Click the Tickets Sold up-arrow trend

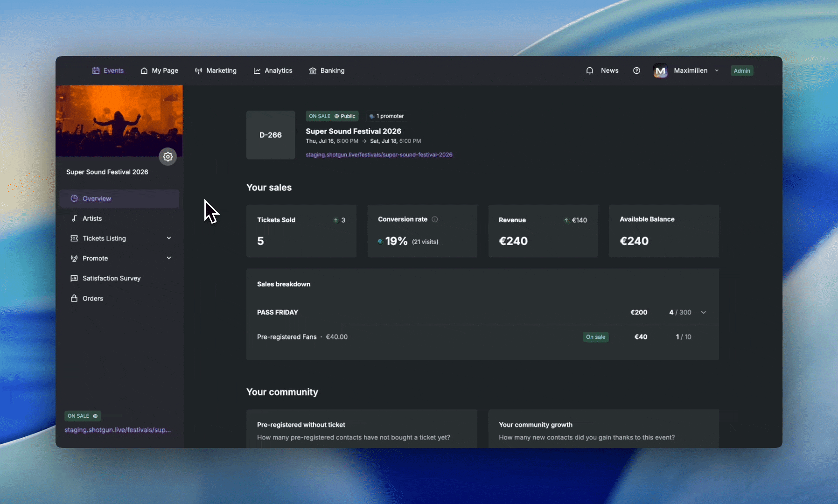pyautogui.click(x=335, y=220)
